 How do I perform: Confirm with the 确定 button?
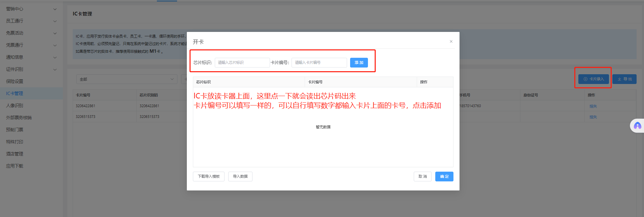pyautogui.click(x=444, y=177)
